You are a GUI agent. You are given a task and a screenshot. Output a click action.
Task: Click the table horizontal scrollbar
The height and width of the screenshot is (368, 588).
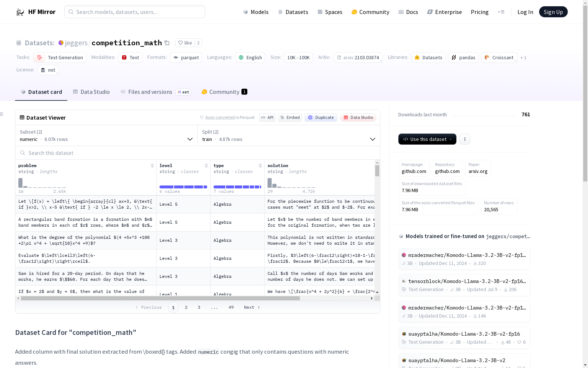click(x=160, y=298)
